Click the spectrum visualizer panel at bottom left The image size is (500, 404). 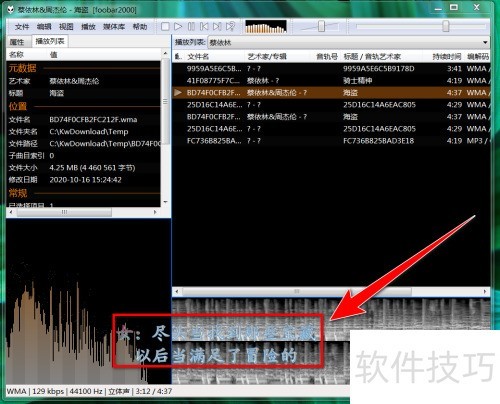88,302
